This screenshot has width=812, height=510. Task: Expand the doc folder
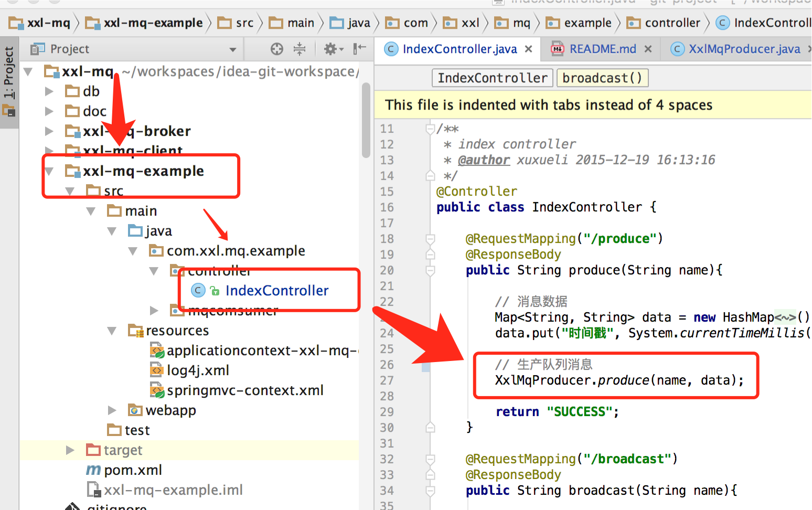coord(49,111)
